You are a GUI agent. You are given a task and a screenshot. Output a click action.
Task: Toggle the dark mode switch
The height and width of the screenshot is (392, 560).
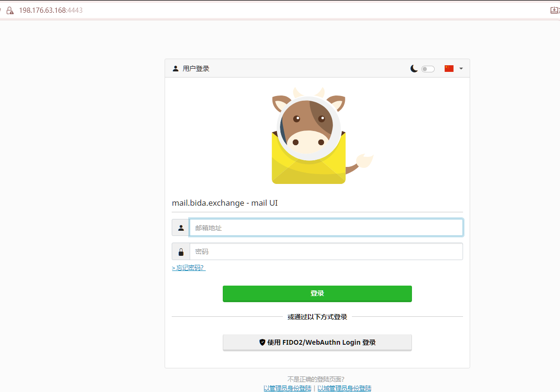click(428, 69)
